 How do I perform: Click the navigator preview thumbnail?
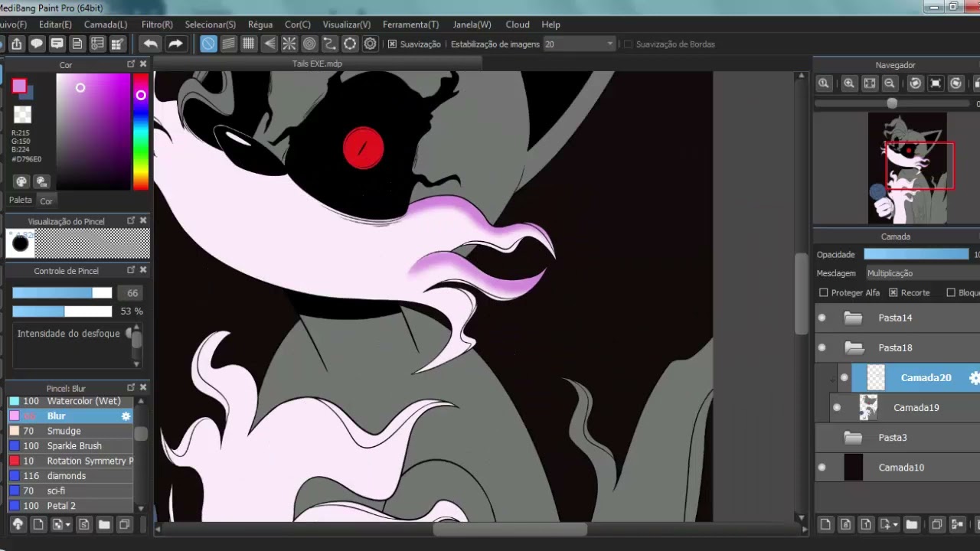pyautogui.click(x=907, y=168)
